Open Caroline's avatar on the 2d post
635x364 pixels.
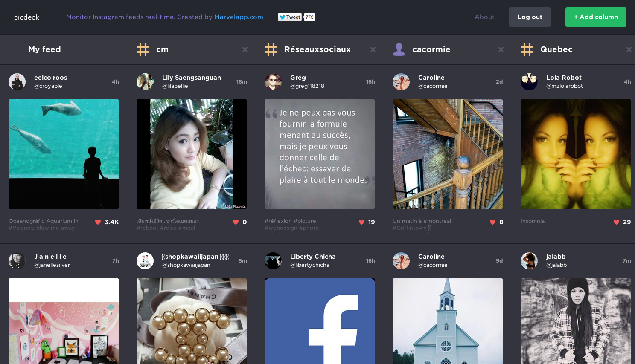point(401,82)
